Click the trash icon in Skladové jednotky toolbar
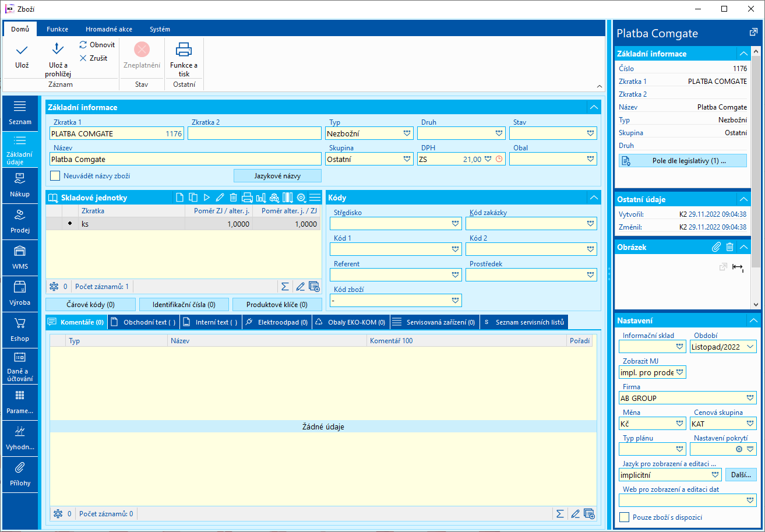The image size is (765, 532). (234, 198)
